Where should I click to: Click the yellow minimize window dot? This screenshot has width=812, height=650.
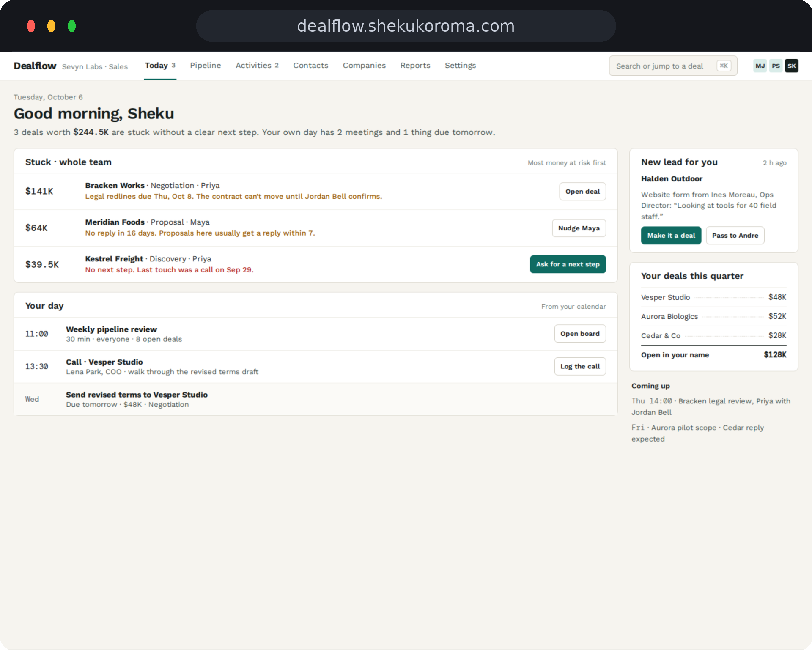(x=51, y=26)
